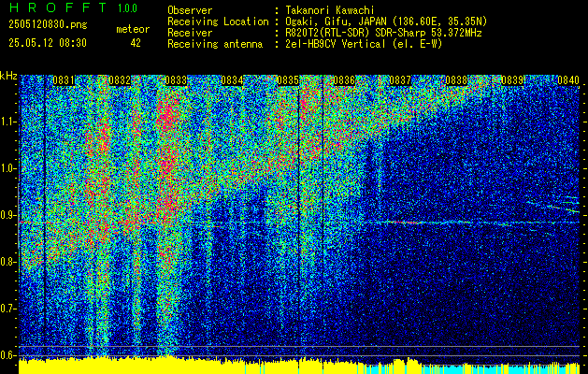Screen dimensions: 588x374
Task: Click the 0.8 frequency axis label
Action: point(7,262)
